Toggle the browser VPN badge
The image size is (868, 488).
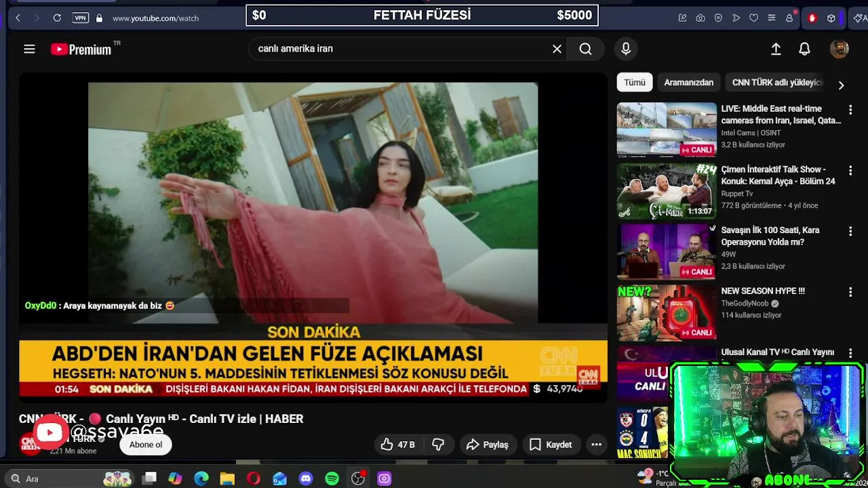(81, 18)
